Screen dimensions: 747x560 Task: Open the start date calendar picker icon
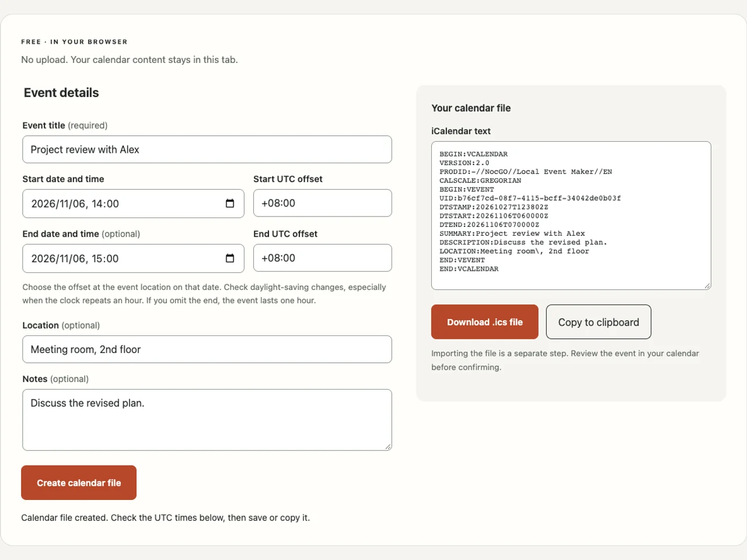230,204
